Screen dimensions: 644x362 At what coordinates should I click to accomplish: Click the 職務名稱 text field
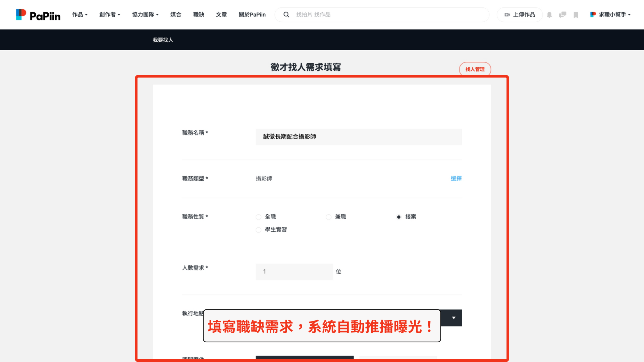(358, 137)
